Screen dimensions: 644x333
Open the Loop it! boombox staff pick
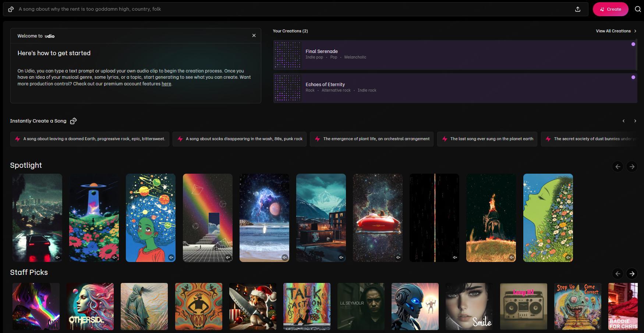(524, 307)
